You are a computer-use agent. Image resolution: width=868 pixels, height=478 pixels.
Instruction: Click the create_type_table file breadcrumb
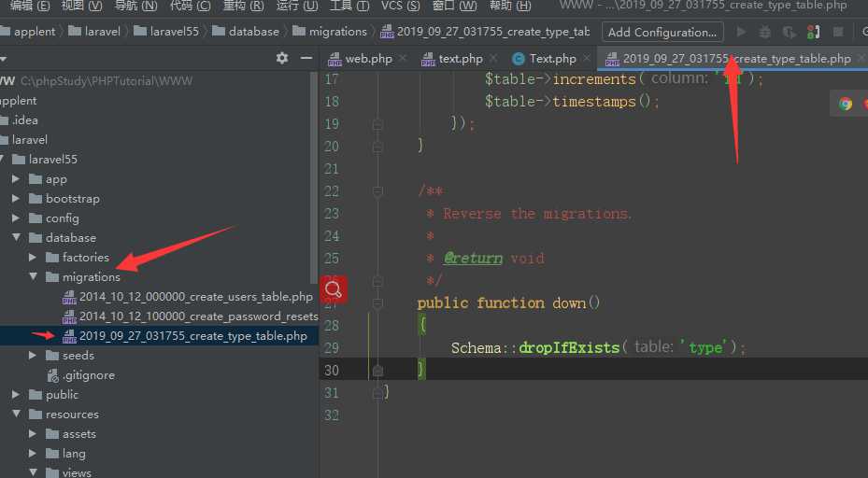486,32
